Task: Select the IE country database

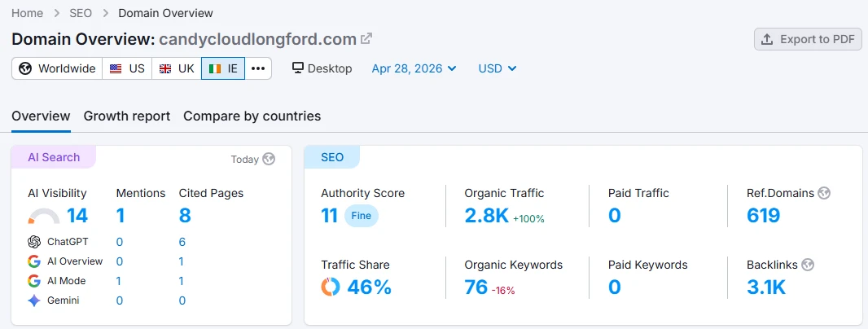Action: [x=223, y=68]
